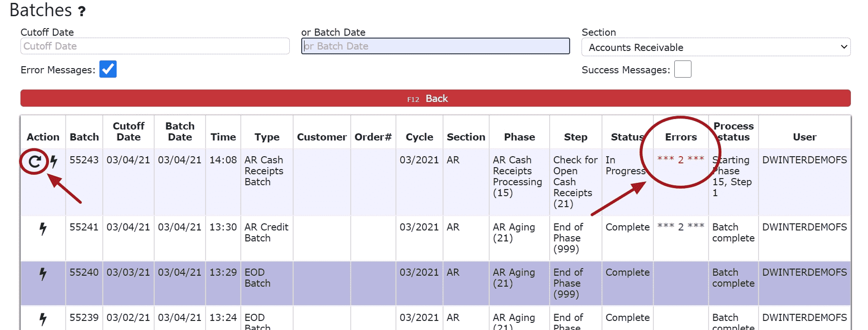Click the red *** 2 *** errors for batch 55243
Image resolution: width=868 pixels, height=330 pixels.
tap(681, 160)
